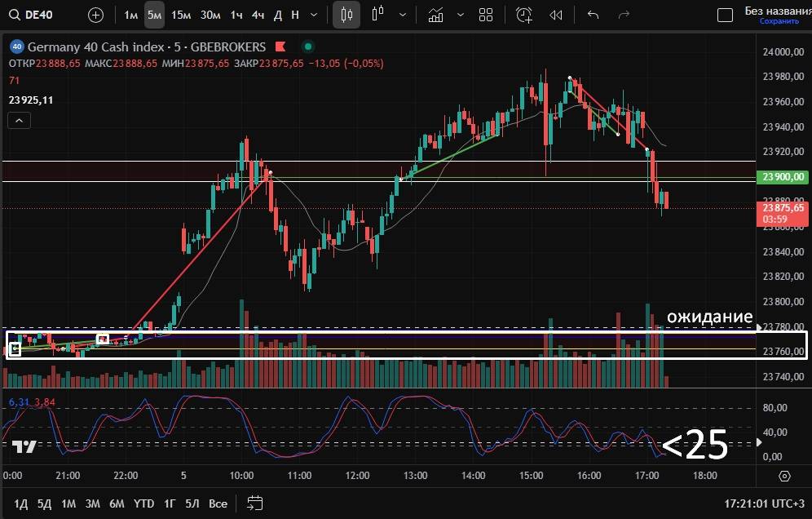
Task: Expand the timeframe intervals dropdown arrow
Action: coord(316,15)
